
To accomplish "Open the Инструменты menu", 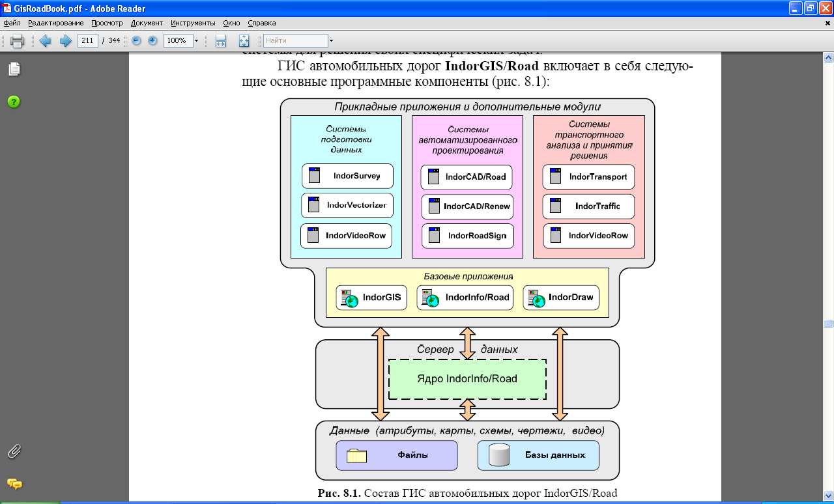I will (193, 23).
